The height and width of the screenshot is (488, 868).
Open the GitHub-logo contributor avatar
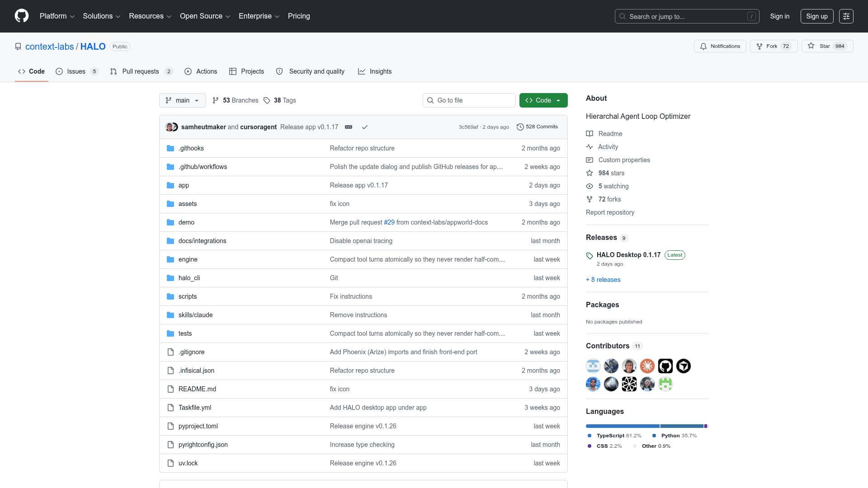665,366
